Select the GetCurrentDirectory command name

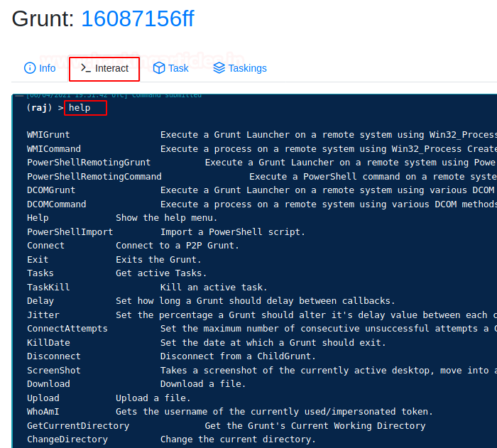click(78, 425)
